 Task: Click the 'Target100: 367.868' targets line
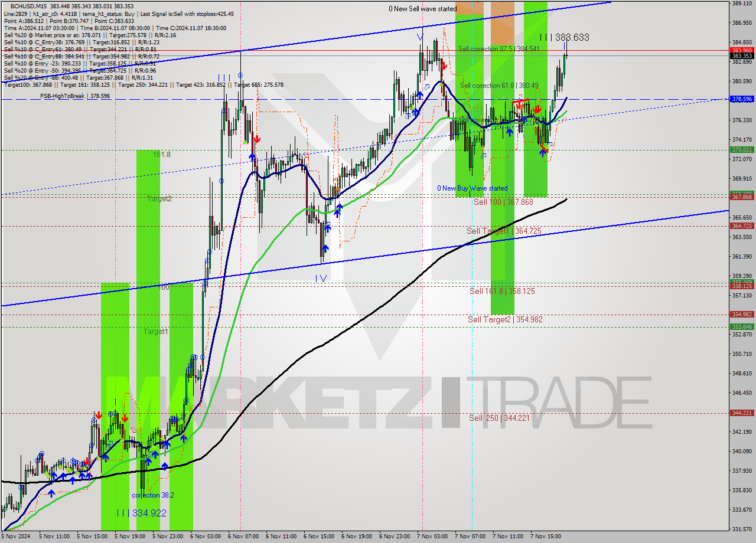click(x=144, y=85)
